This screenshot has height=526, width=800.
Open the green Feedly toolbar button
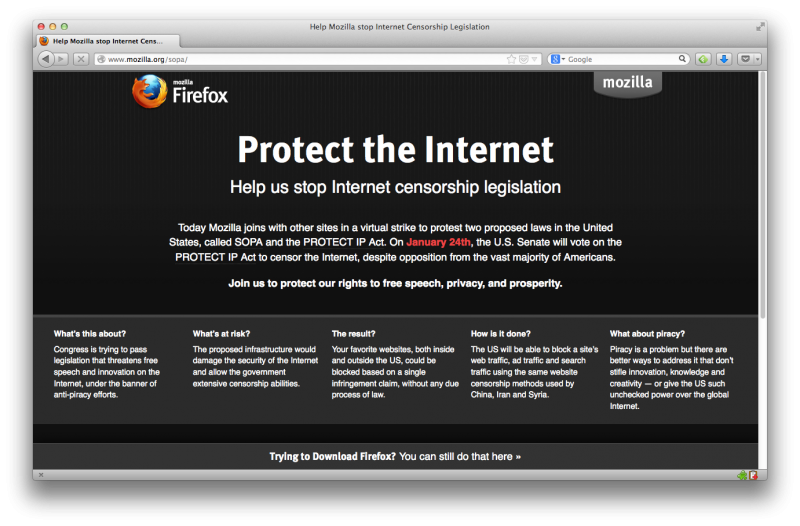[x=703, y=59]
